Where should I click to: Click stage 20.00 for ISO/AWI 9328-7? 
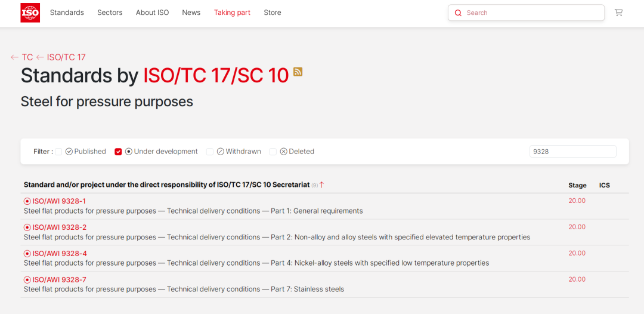click(x=577, y=279)
